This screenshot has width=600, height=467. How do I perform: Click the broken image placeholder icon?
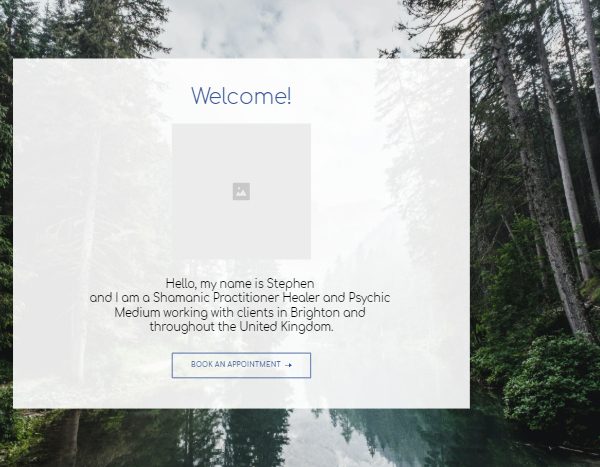241,191
